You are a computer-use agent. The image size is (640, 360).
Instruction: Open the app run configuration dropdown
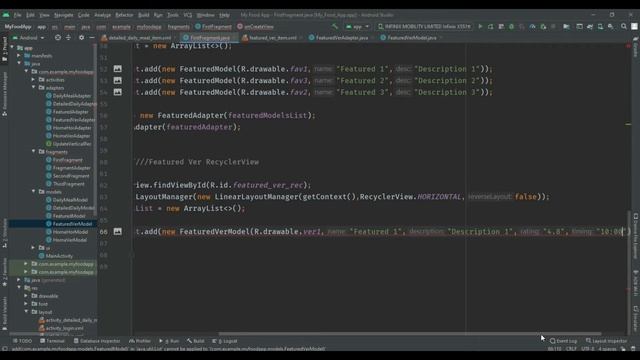coord(358,27)
